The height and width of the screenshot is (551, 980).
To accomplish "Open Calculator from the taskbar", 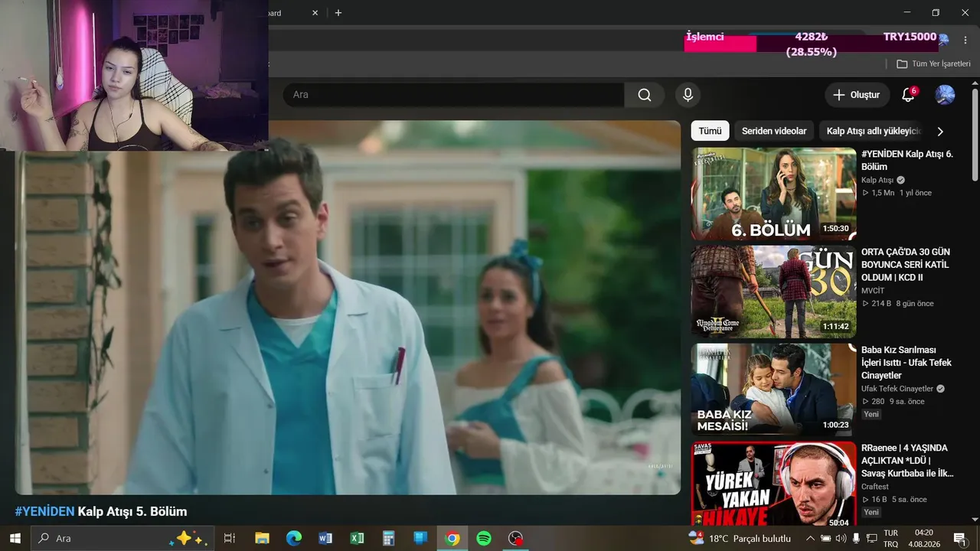I will [389, 538].
